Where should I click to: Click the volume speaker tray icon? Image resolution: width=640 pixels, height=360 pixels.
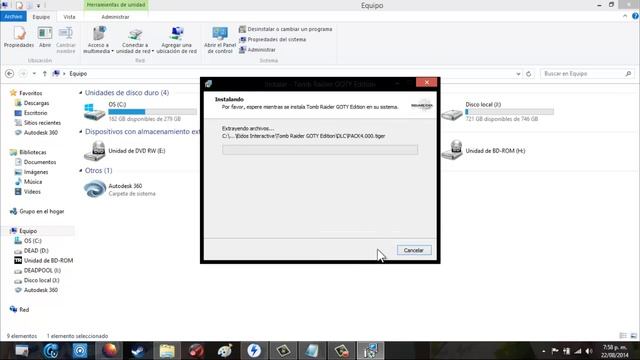point(589,351)
